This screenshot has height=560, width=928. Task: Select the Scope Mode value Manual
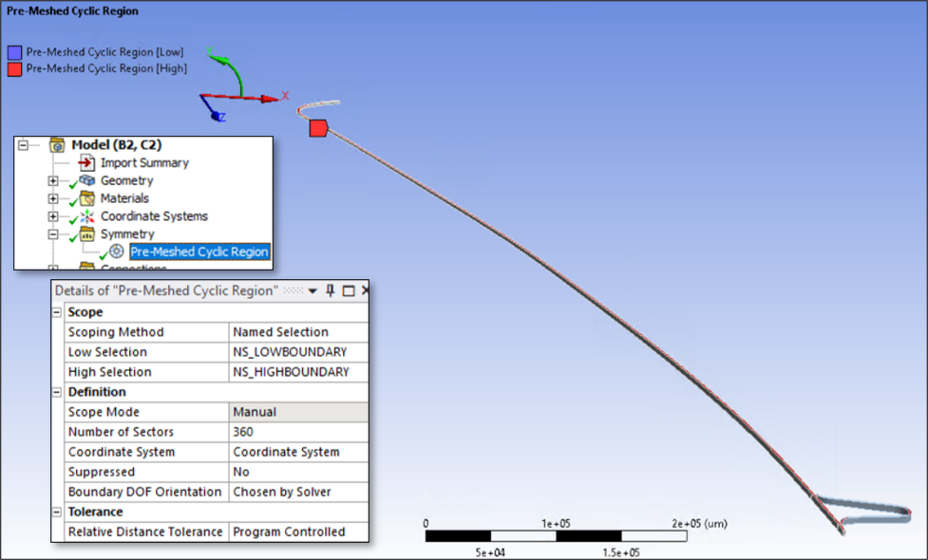(298, 412)
